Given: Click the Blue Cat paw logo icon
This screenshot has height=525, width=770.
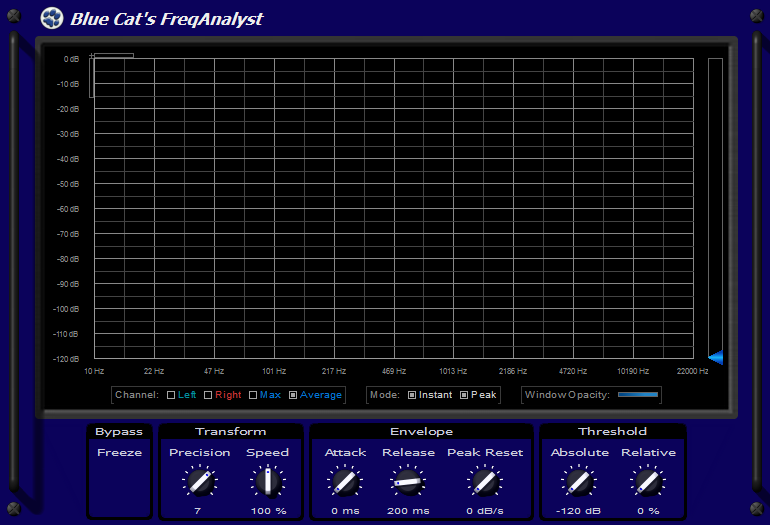Looking at the screenshot, I should [52, 18].
